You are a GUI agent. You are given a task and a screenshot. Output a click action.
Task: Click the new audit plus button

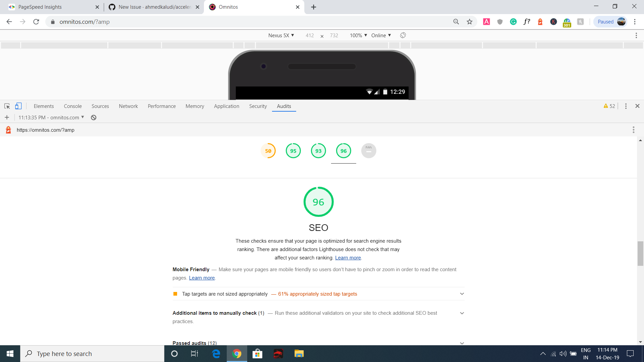7,117
